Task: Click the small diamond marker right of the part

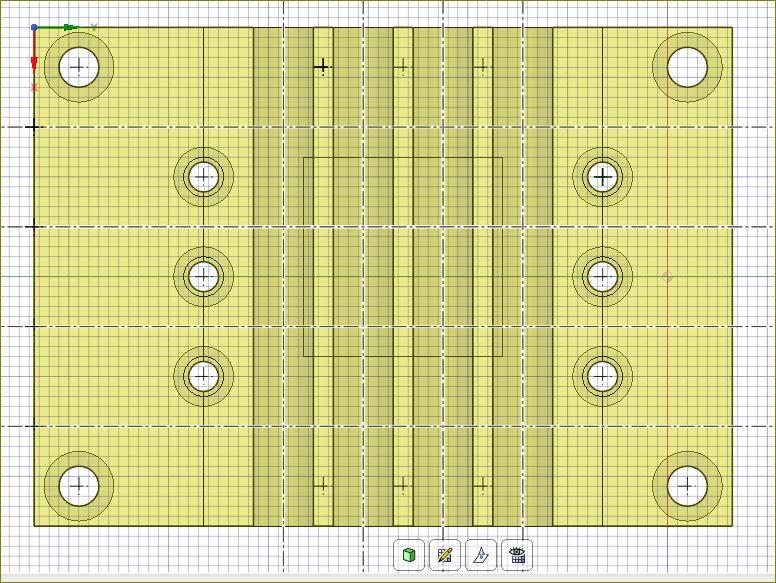Action: 668,277
